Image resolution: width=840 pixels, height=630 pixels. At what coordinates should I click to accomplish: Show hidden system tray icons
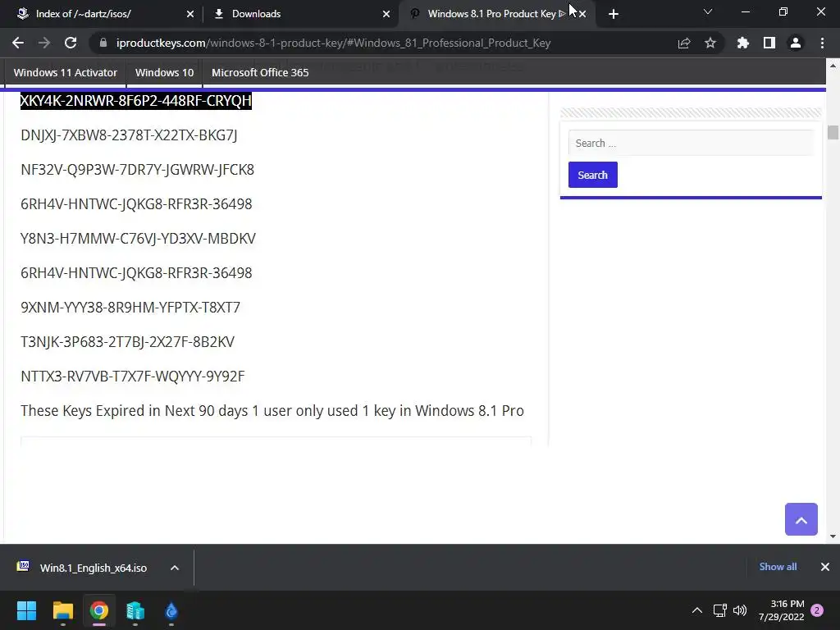coord(697,610)
